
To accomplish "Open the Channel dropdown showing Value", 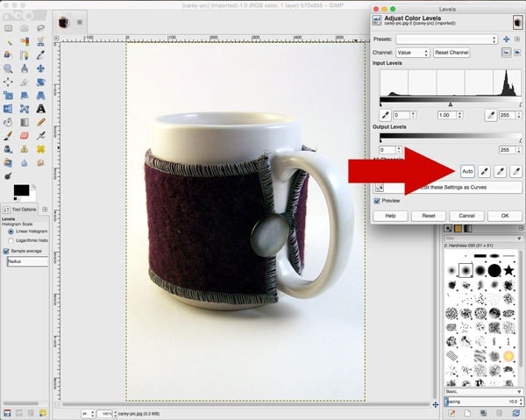I will [x=412, y=53].
